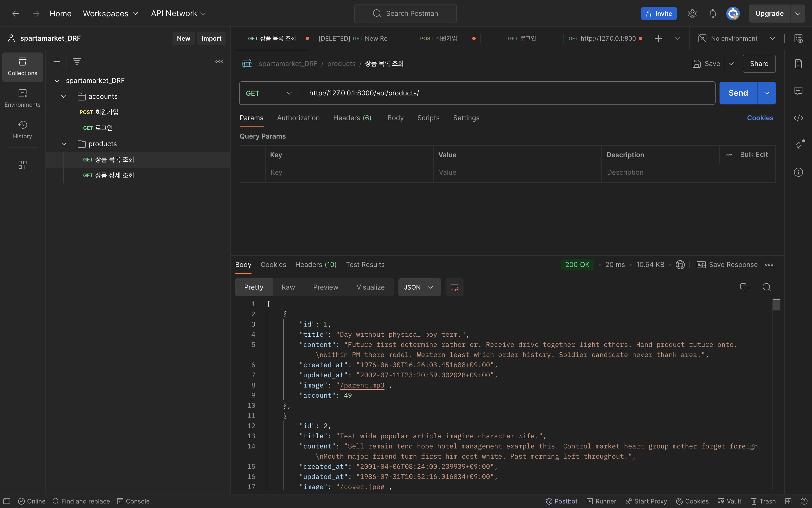Open the Workspaces dropdown

111,14
